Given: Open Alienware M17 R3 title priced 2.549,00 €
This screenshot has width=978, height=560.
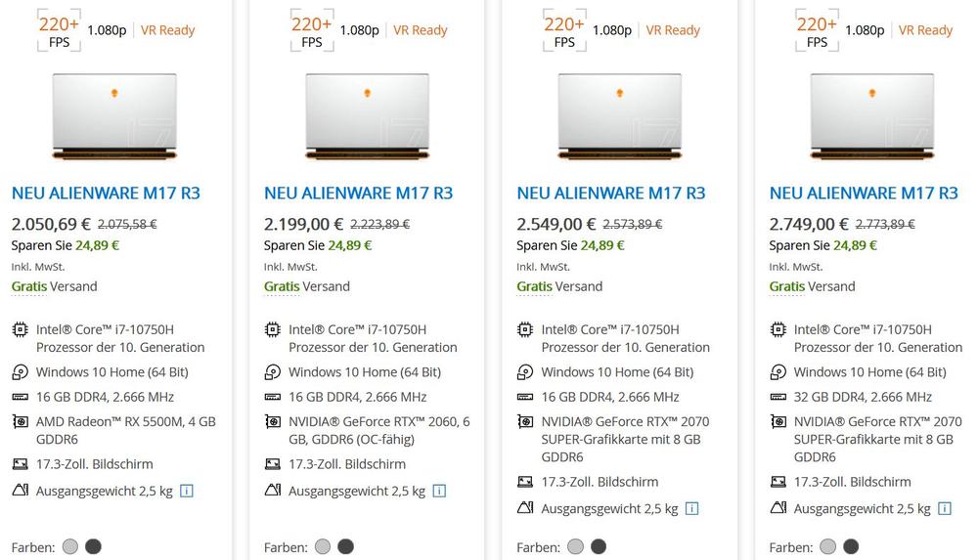Looking at the screenshot, I should pyautogui.click(x=611, y=193).
